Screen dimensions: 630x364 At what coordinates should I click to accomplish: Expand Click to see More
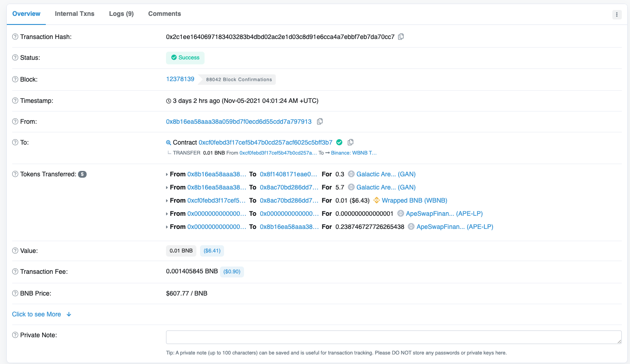[x=41, y=314]
